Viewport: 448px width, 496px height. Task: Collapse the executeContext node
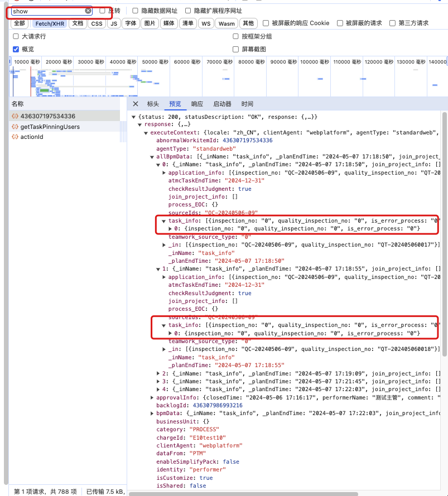click(x=146, y=133)
